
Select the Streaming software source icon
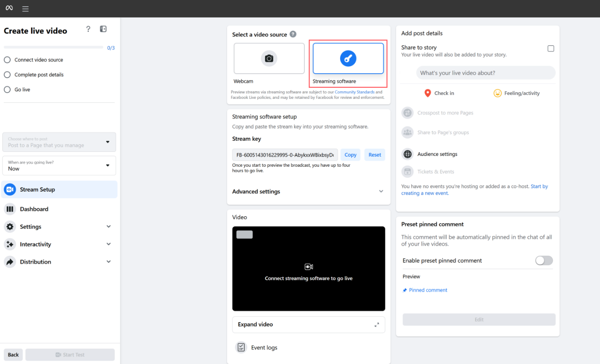[348, 58]
